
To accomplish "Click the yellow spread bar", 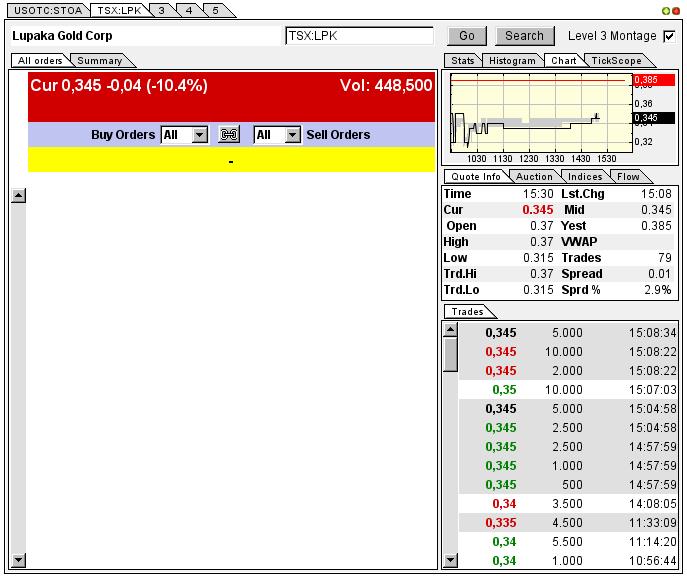I will (231, 159).
